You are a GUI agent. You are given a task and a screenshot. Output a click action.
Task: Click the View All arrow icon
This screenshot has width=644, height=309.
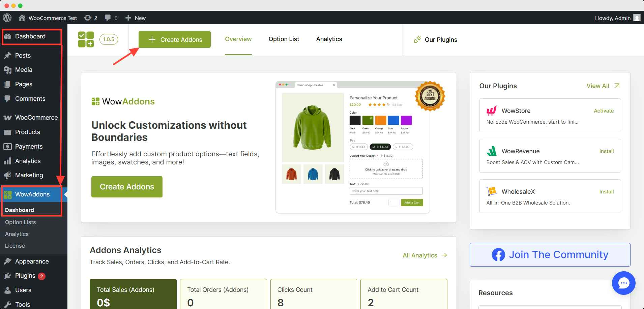coord(617,86)
